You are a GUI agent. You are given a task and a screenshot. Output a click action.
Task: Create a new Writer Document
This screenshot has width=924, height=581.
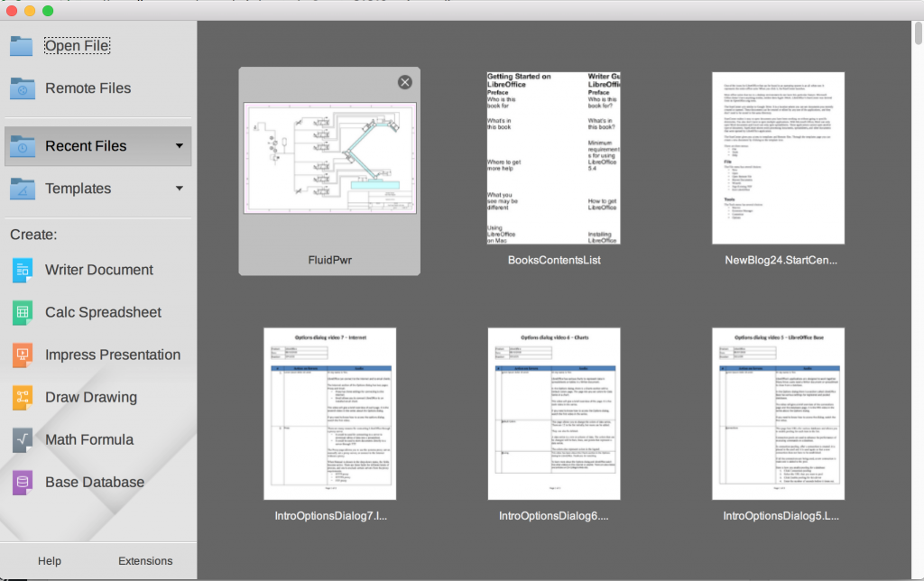coord(99,270)
